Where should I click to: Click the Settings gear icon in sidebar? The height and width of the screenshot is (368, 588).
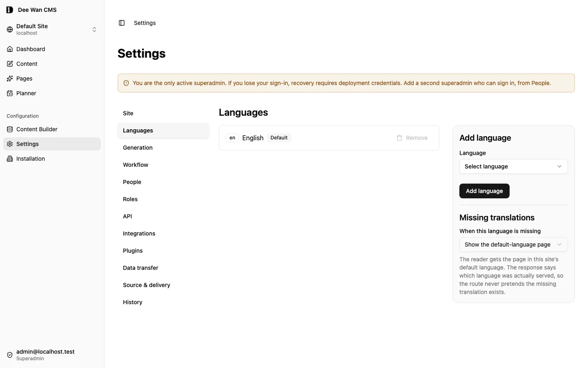tap(10, 144)
